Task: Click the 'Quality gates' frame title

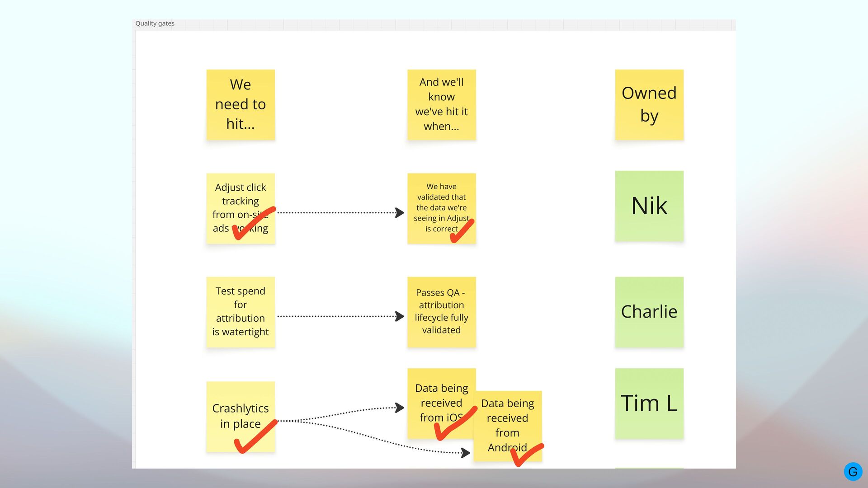Action: [155, 23]
